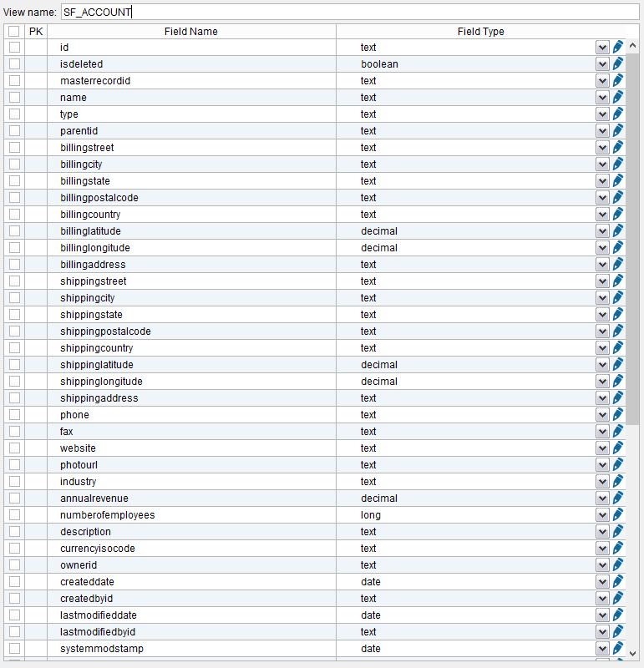This screenshot has width=644, height=668.
Task: Click the pencil icon for type field
Action: tap(617, 114)
